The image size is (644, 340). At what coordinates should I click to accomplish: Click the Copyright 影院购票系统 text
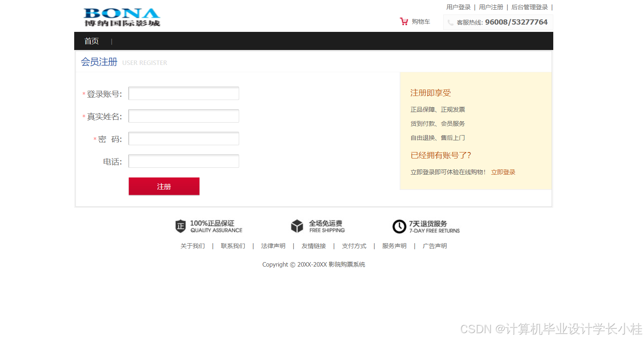point(314,265)
